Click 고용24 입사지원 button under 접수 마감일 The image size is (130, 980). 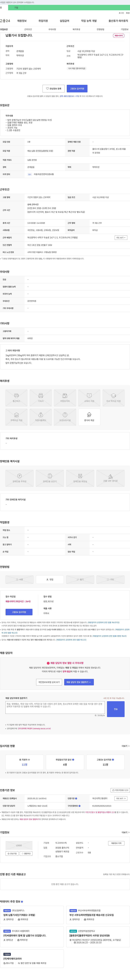tap(19, 612)
